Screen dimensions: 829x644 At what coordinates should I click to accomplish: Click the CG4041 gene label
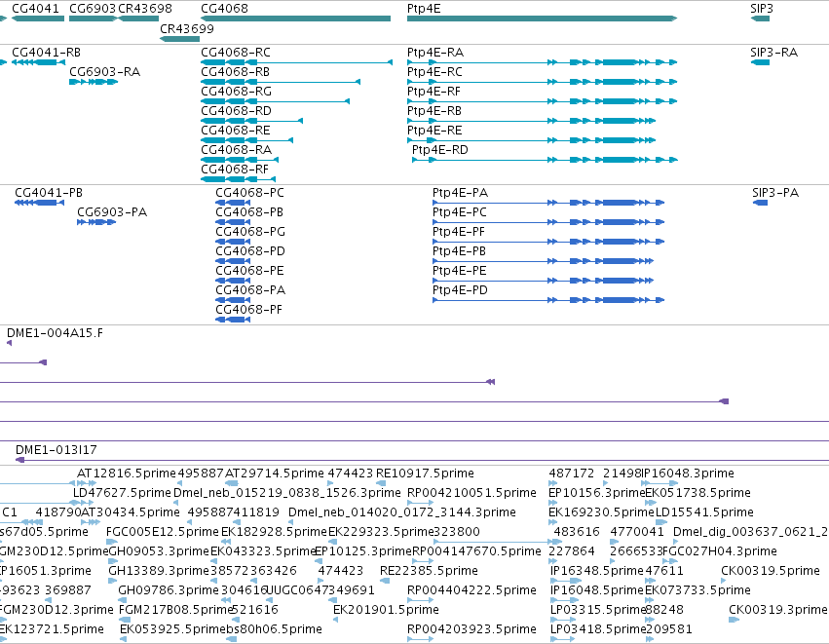[x=35, y=9]
